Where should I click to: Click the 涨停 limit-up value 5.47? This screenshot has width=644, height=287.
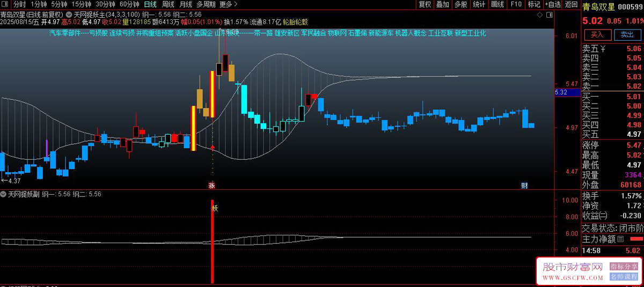634,145
